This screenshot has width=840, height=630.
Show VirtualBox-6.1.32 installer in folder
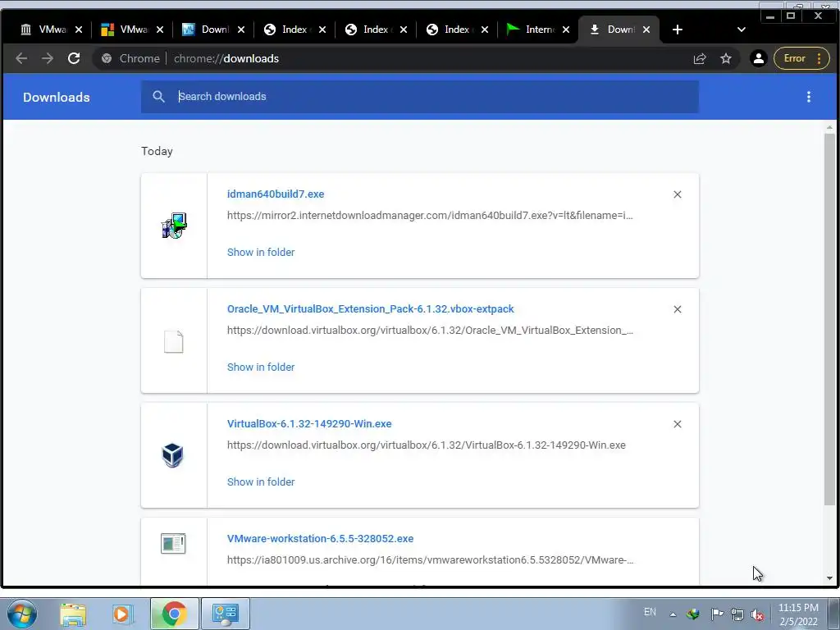[x=261, y=482]
